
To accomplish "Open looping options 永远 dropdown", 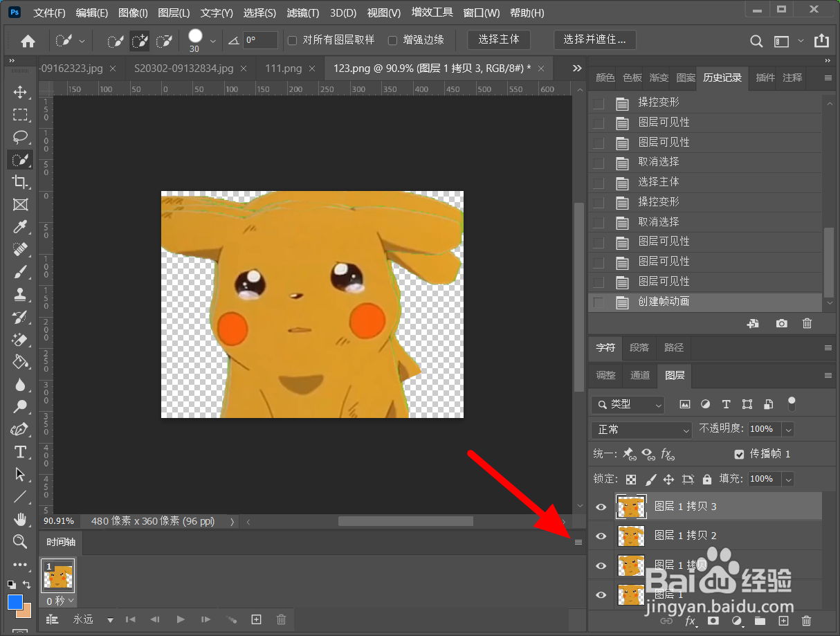I will click(x=93, y=619).
